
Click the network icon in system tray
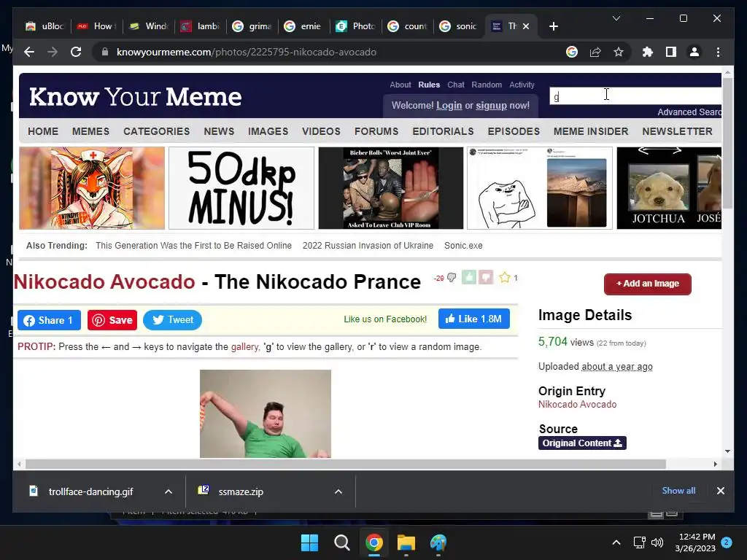639,542
